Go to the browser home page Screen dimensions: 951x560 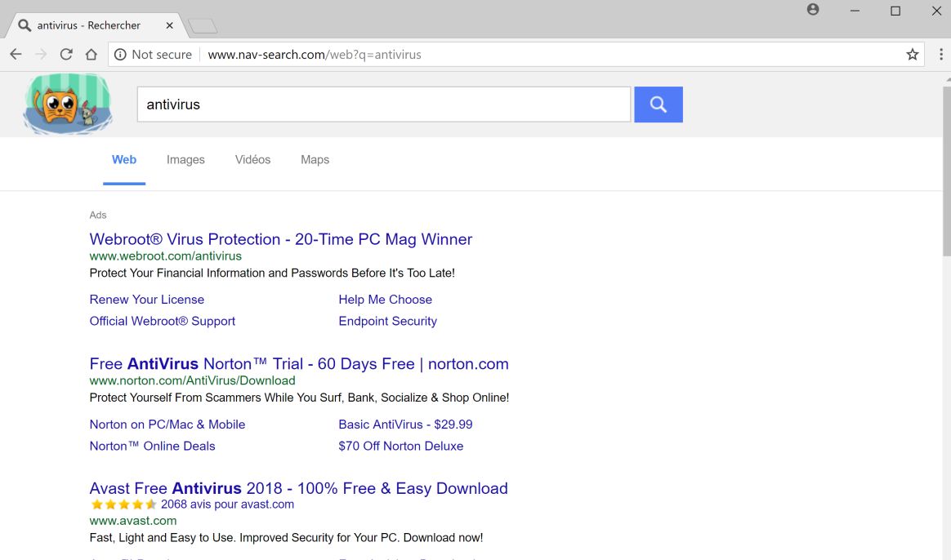tap(92, 55)
